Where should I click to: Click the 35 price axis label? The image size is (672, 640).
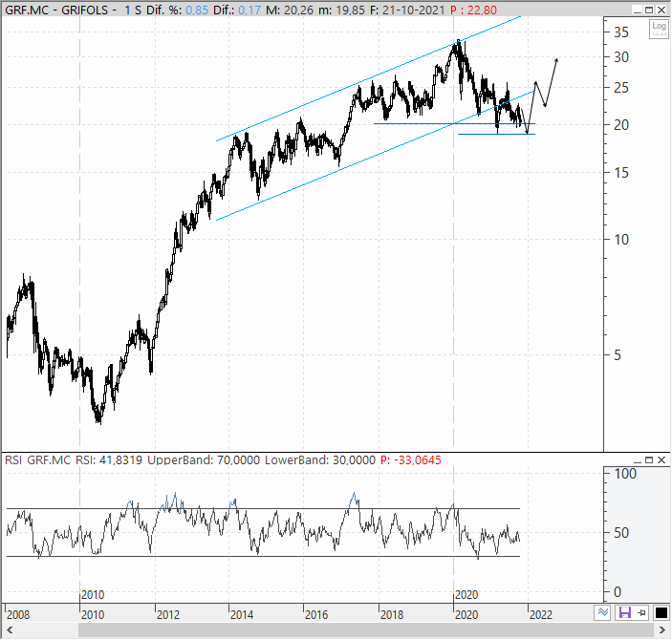pos(621,32)
